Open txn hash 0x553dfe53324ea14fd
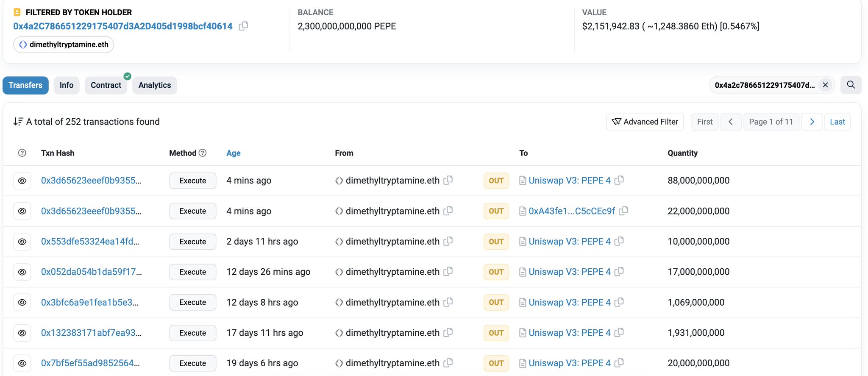 coord(90,242)
